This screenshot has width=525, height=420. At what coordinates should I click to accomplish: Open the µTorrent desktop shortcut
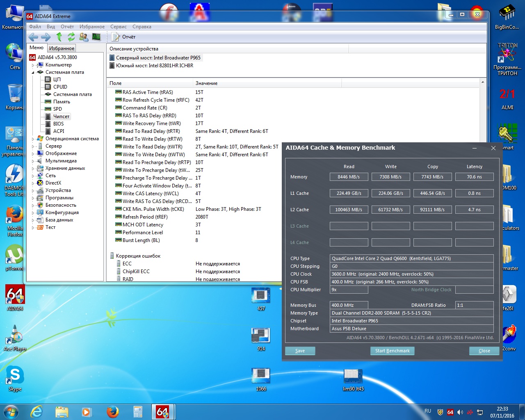(14, 258)
